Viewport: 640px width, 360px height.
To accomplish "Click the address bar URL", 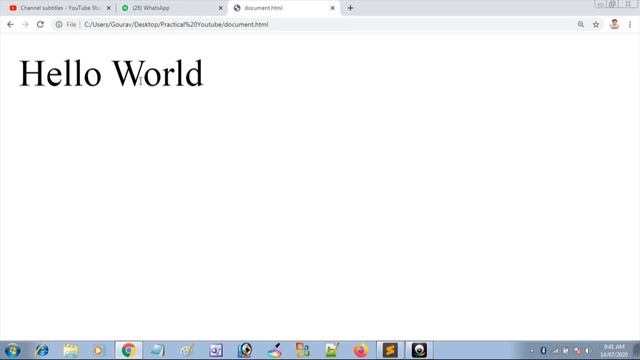I will tap(176, 24).
